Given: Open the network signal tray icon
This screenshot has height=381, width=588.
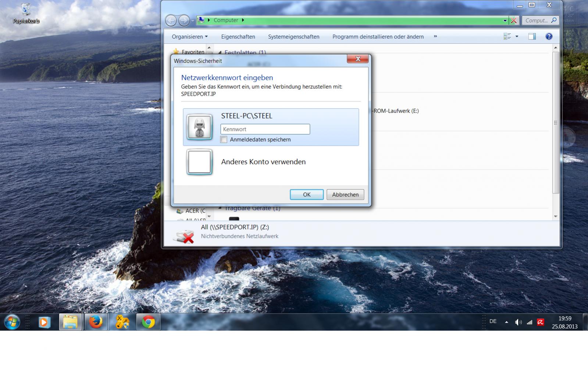Looking at the screenshot, I should tap(529, 323).
